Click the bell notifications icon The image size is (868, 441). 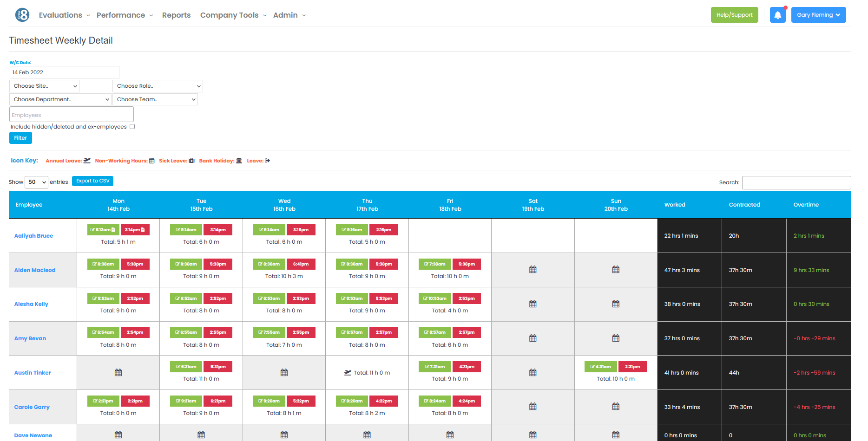coord(777,14)
